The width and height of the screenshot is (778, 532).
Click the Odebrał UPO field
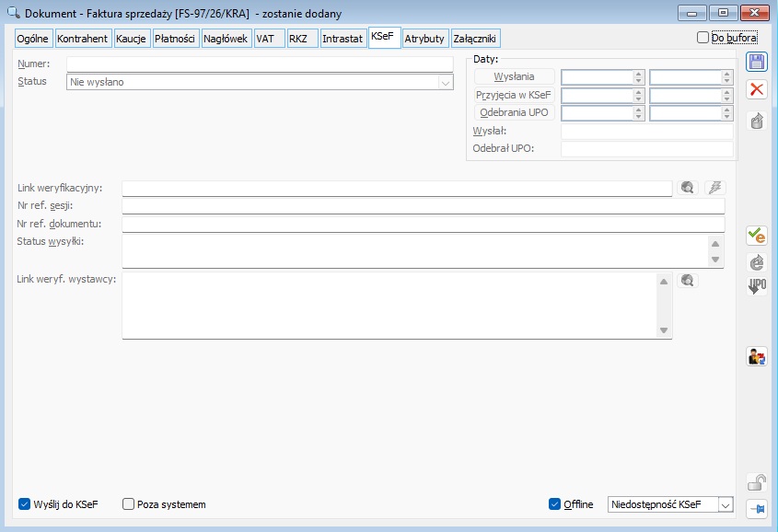[647, 149]
